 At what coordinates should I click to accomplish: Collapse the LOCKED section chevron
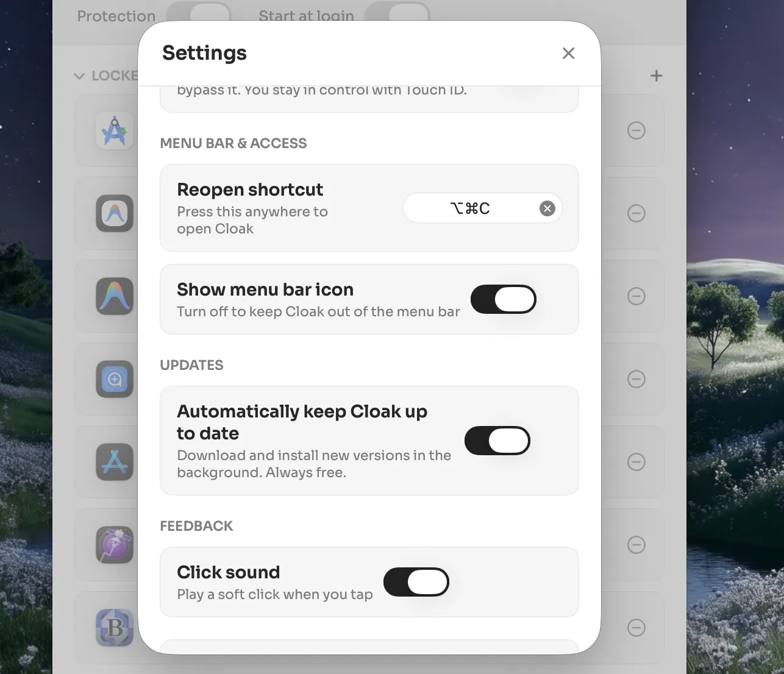(79, 76)
